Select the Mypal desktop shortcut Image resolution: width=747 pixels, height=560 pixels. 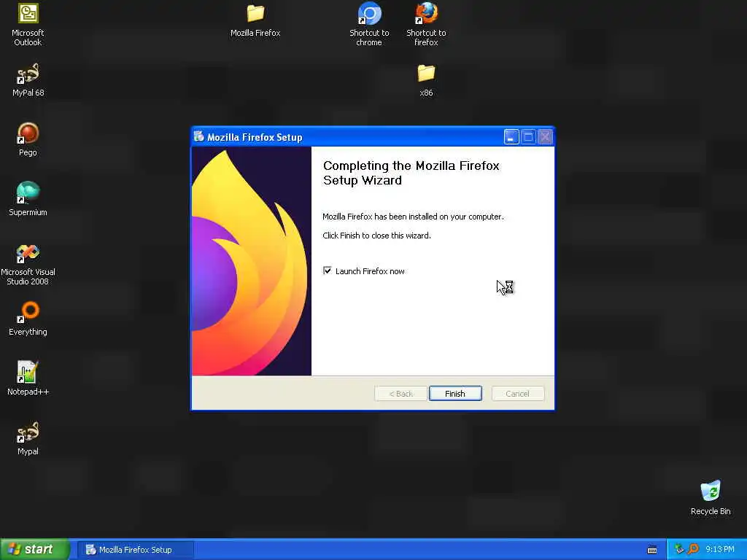[28, 438]
